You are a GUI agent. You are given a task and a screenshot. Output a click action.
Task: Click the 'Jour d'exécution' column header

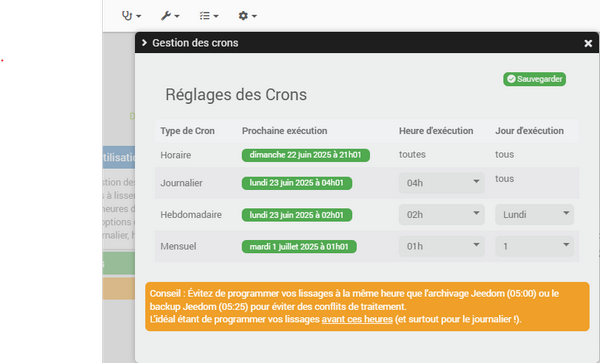click(x=529, y=131)
